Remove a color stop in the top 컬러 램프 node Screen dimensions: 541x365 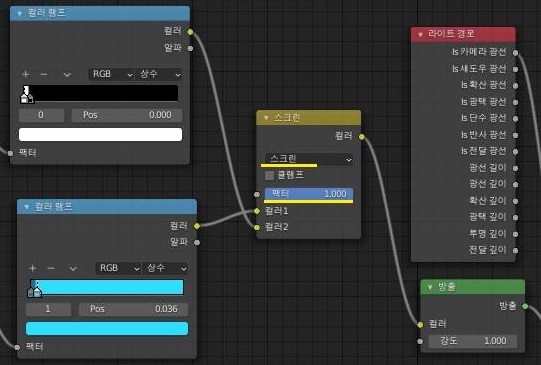(x=44, y=74)
